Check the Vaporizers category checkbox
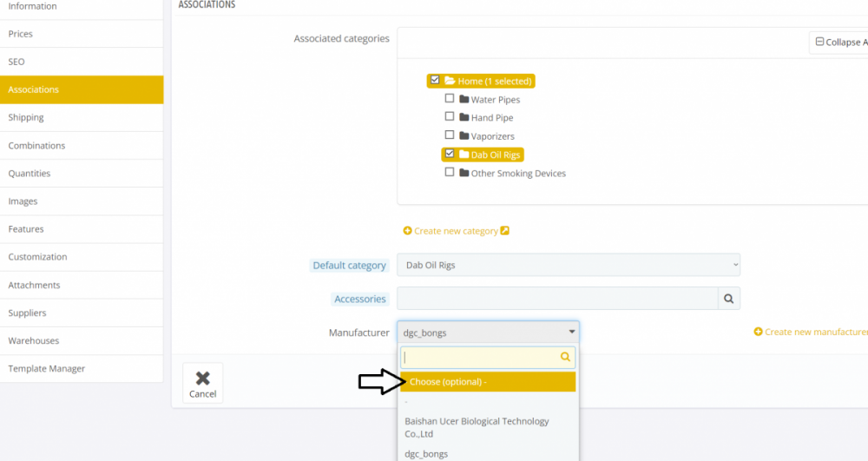Image resolution: width=868 pixels, height=461 pixels. (450, 135)
